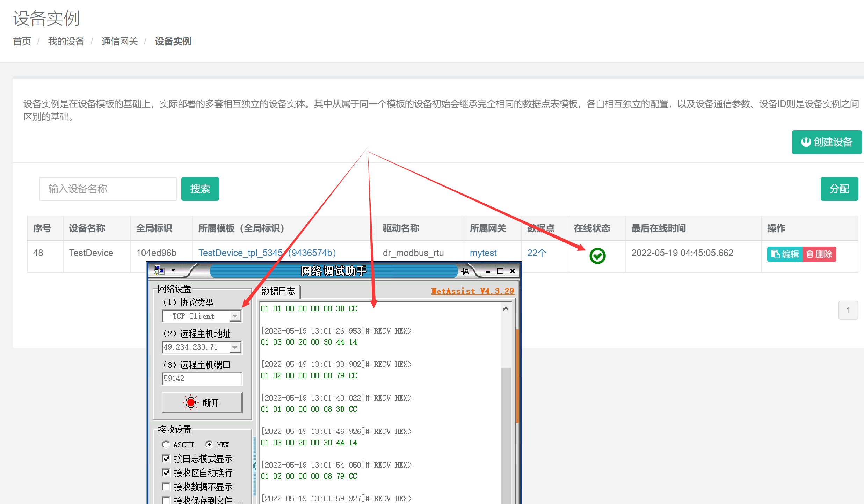Click the red 断开 disconnect button
864x504 pixels.
tap(202, 403)
